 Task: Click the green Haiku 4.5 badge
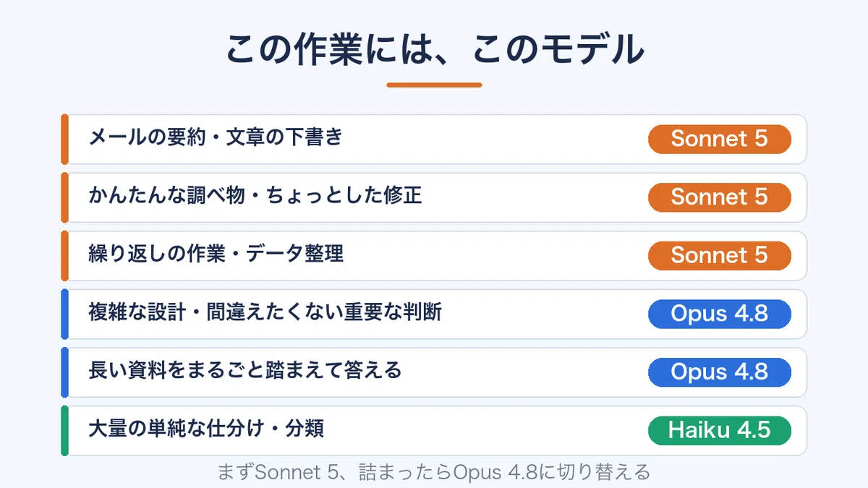pyautogui.click(x=719, y=430)
